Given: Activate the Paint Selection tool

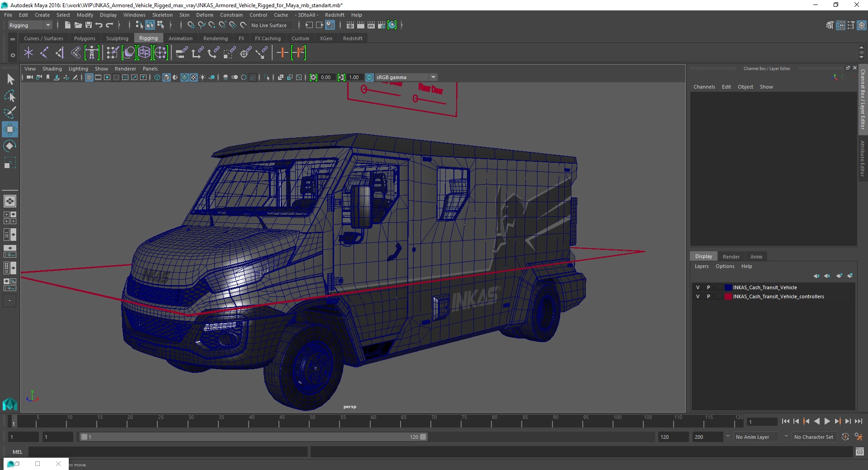Looking at the screenshot, I should [x=10, y=113].
